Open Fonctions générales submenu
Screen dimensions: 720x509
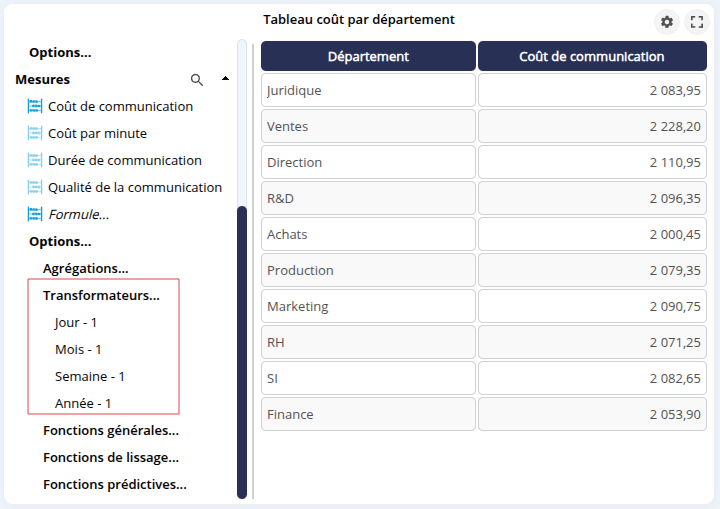[111, 430]
